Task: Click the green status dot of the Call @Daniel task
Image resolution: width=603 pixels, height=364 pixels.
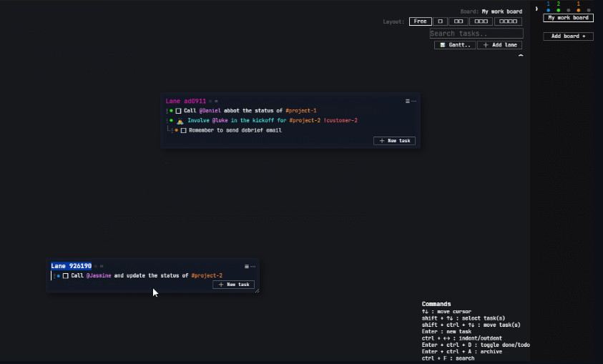Action: point(172,111)
